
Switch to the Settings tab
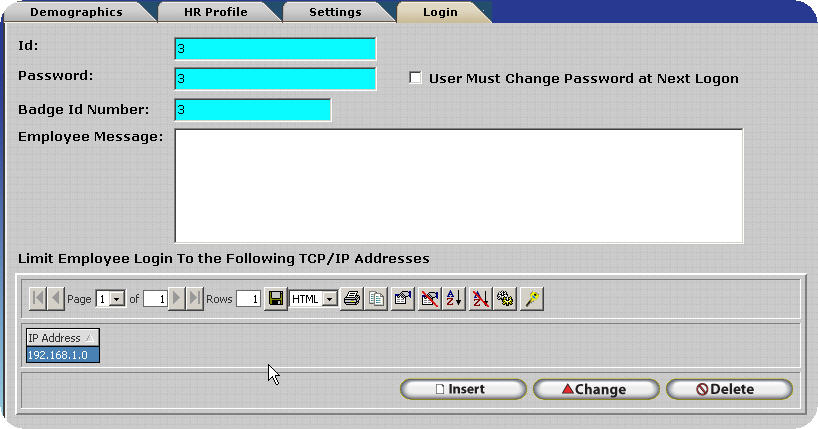[336, 13]
